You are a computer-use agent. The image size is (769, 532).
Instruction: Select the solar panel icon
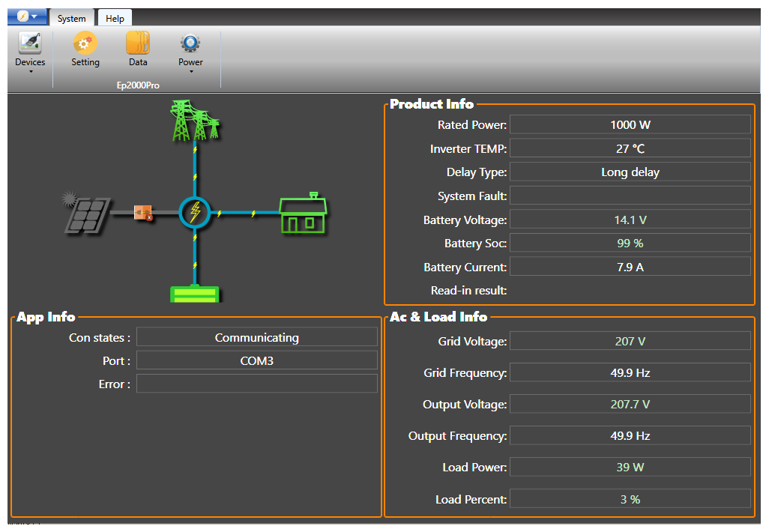(x=87, y=213)
